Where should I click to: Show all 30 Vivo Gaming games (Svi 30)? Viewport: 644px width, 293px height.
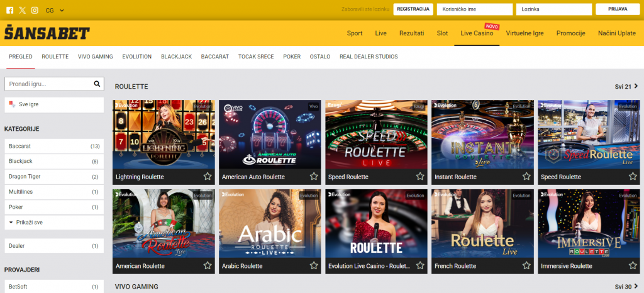click(626, 287)
